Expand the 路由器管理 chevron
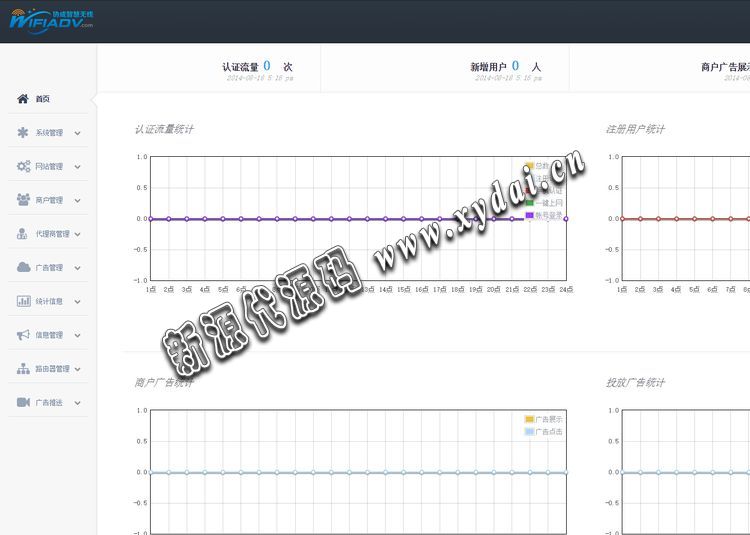 pos(77,369)
